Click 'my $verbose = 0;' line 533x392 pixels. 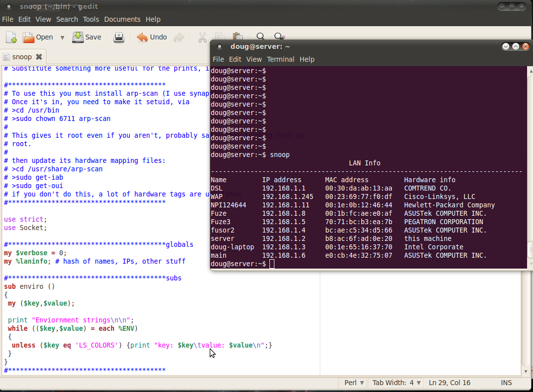[36, 253]
